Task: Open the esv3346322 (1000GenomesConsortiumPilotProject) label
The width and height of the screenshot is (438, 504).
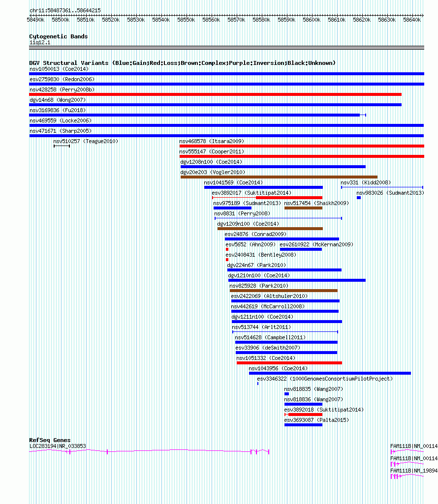Action: [x=325, y=379]
